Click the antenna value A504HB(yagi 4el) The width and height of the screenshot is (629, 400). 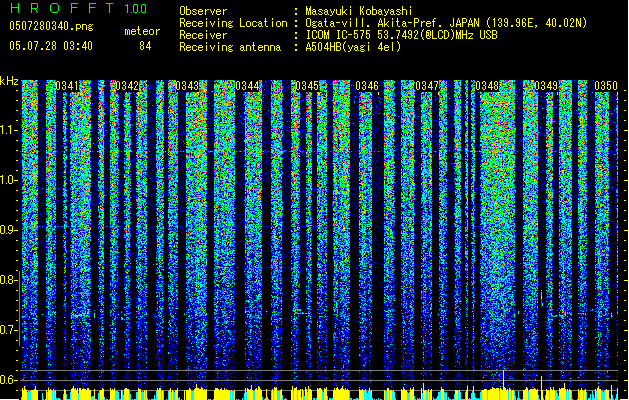(x=353, y=47)
